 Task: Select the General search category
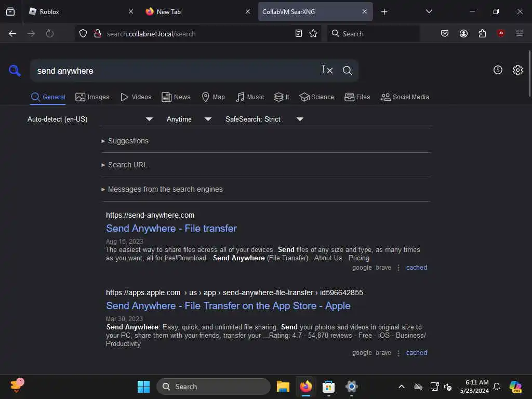pos(48,97)
